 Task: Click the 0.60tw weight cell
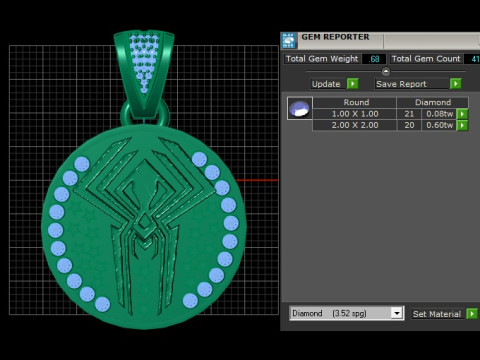coord(439,125)
